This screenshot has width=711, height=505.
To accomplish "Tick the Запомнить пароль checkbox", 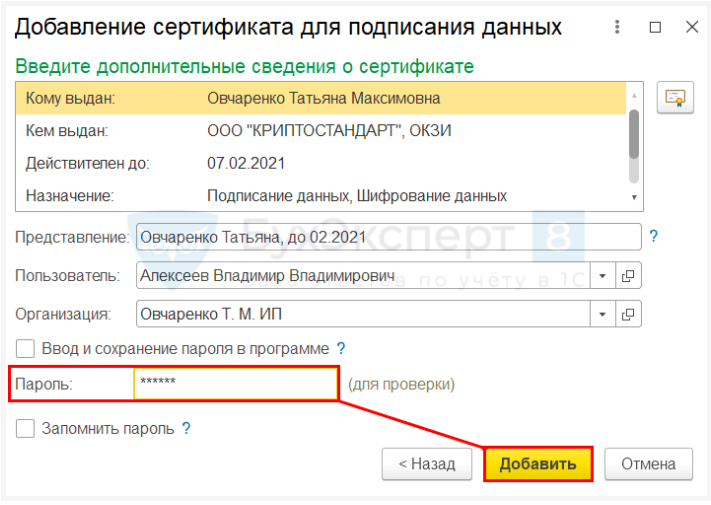I will pyautogui.click(x=25, y=428).
